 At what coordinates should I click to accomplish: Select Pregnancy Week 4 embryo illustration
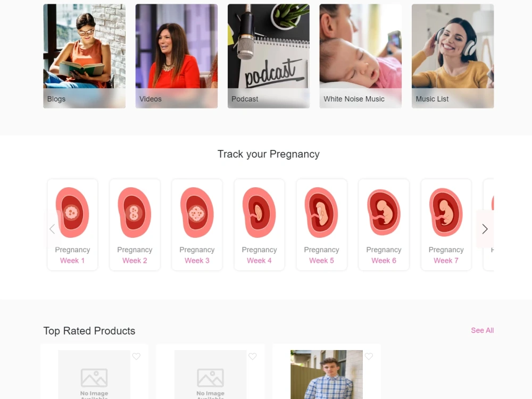259,212
